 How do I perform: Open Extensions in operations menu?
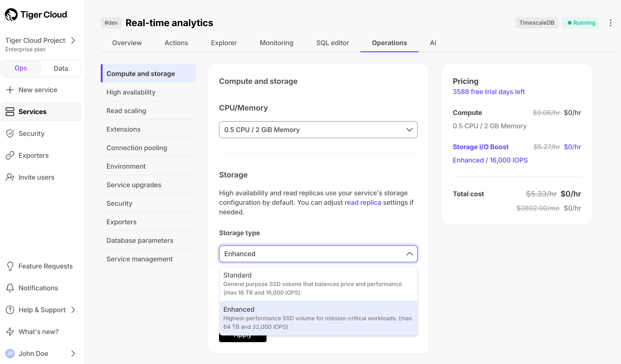coord(148,129)
